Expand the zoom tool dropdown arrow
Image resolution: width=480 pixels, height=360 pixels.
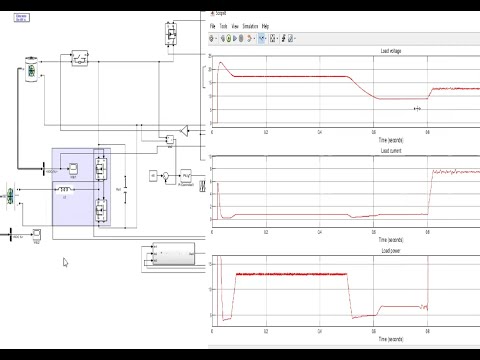[x=266, y=39]
